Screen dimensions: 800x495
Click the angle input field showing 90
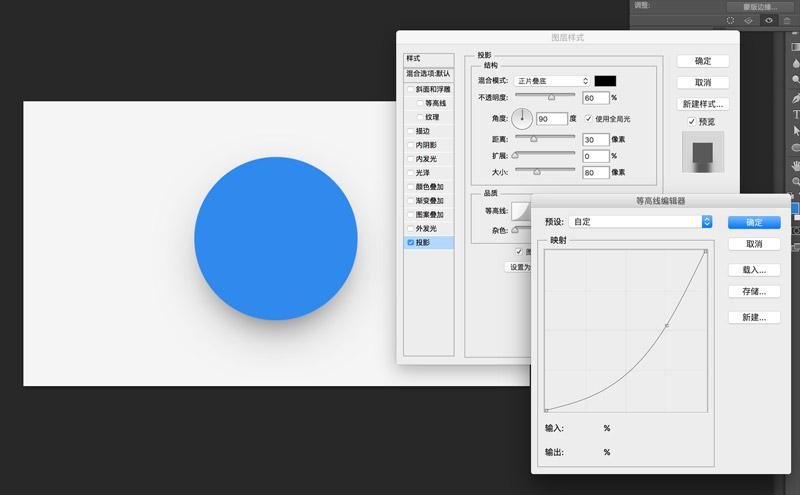(552, 118)
